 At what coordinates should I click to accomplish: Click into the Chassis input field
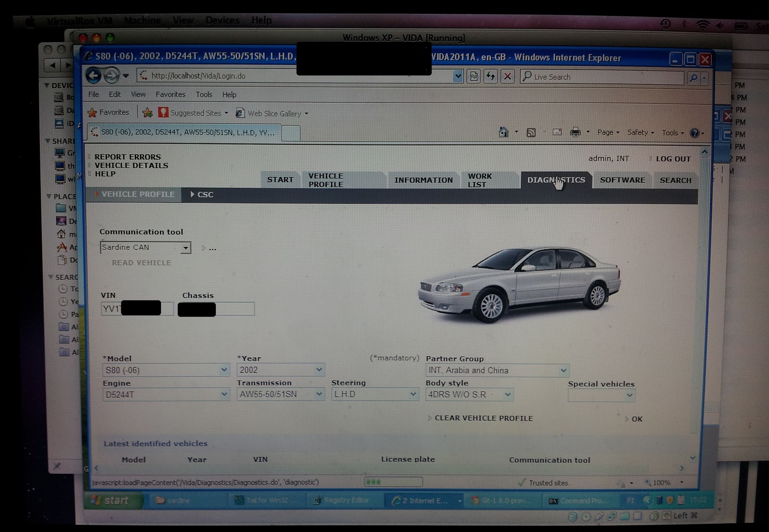(x=216, y=309)
